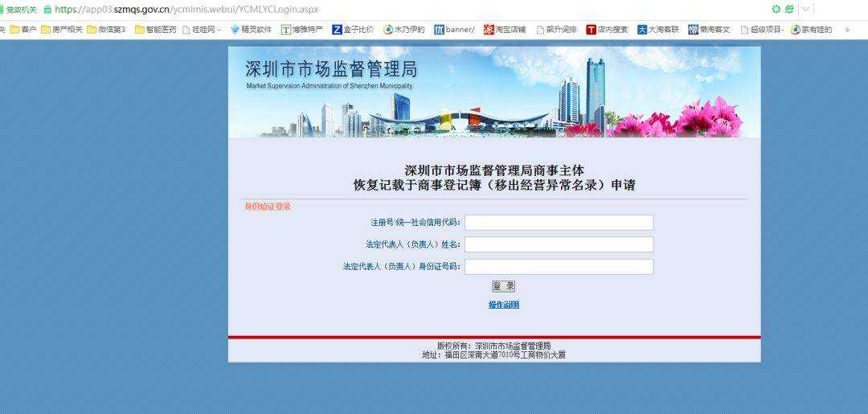
Task: Open the 智能医药 bookmark folder
Action: pos(156,30)
